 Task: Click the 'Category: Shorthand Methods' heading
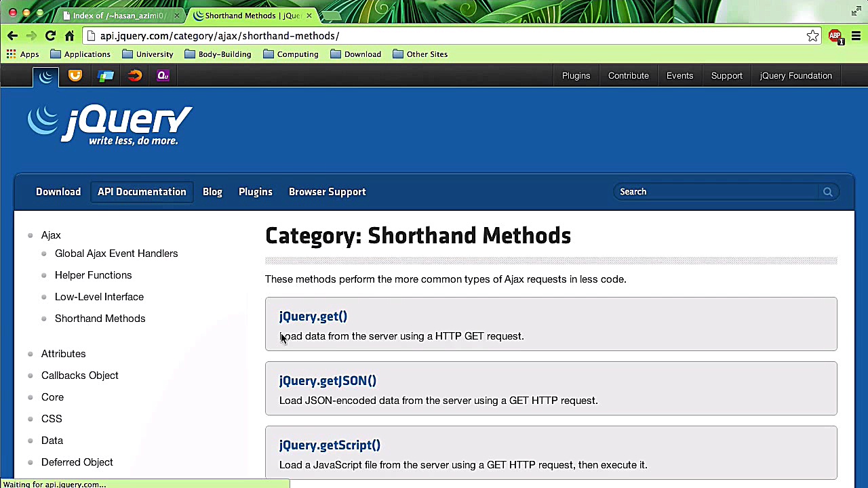[418, 236]
